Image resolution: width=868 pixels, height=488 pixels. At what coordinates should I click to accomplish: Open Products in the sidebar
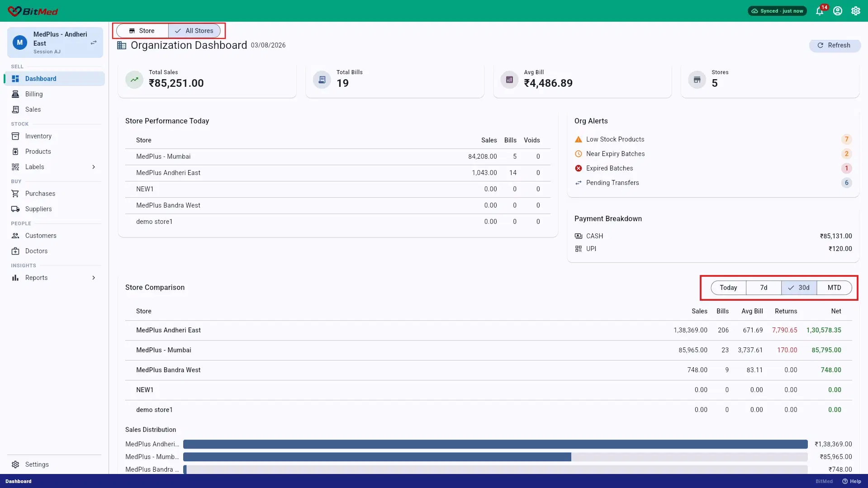tap(54, 152)
